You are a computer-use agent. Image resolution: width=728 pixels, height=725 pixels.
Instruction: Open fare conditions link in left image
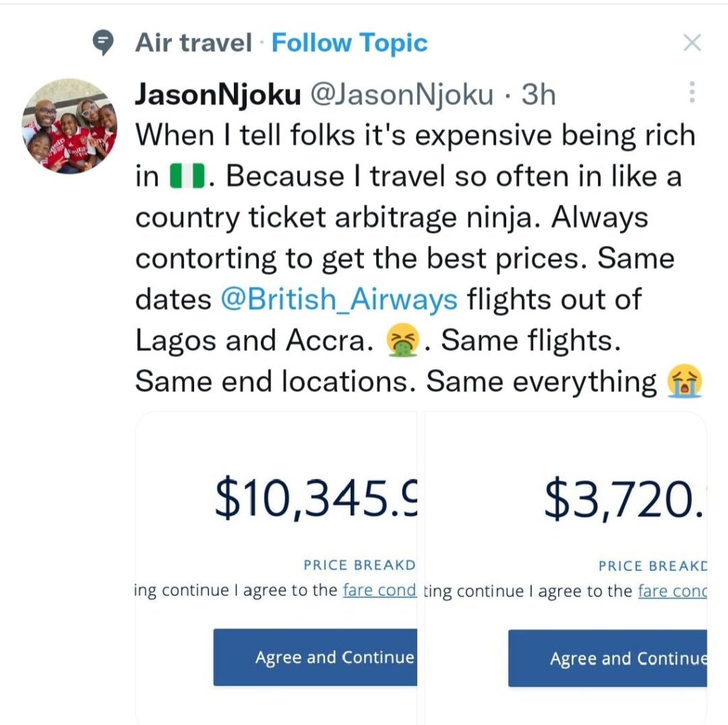[379, 591]
